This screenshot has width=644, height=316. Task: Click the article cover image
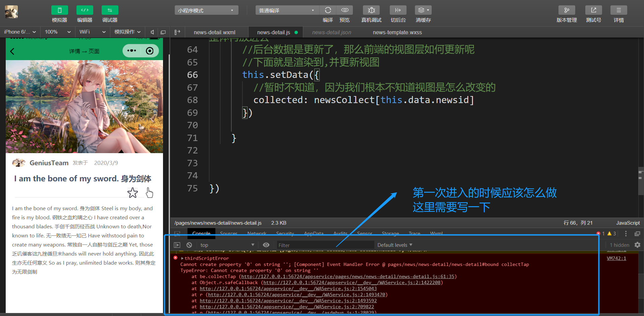(x=85, y=106)
